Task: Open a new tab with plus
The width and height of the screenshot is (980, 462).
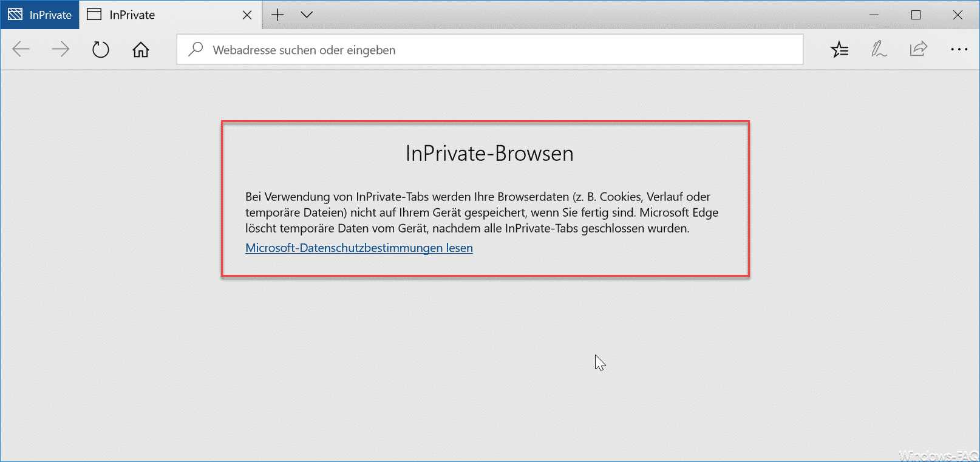Action: [277, 15]
